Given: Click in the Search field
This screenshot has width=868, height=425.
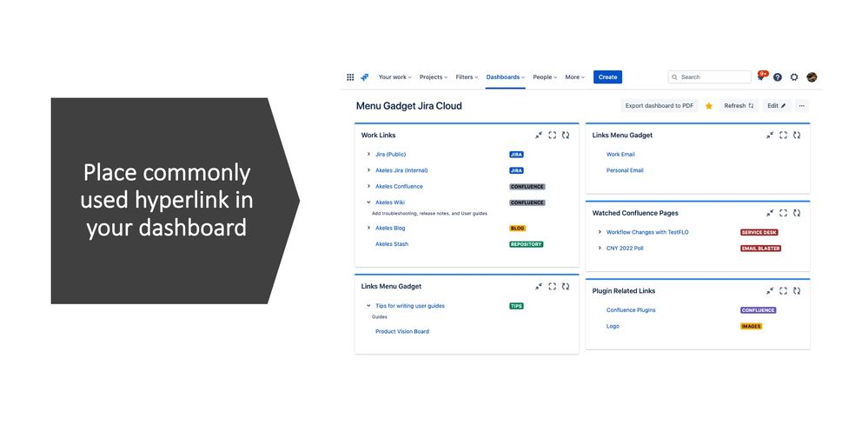Looking at the screenshot, I should coord(710,77).
